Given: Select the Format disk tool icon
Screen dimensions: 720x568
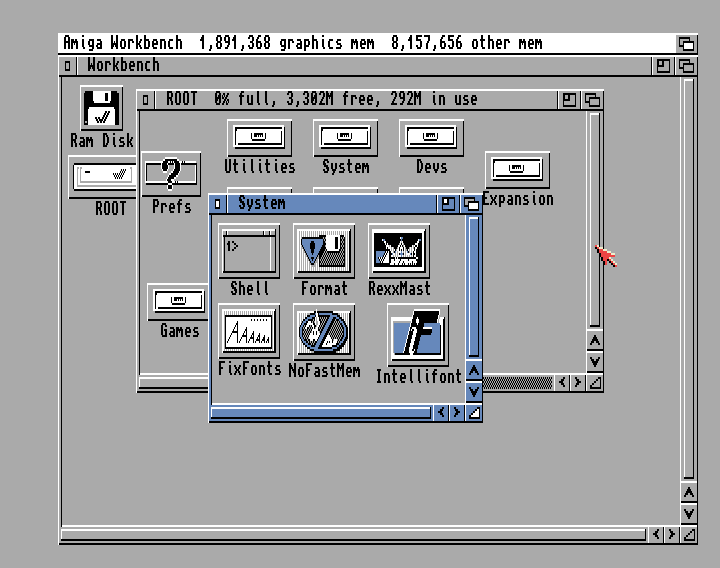Looking at the screenshot, I should 324,251.
